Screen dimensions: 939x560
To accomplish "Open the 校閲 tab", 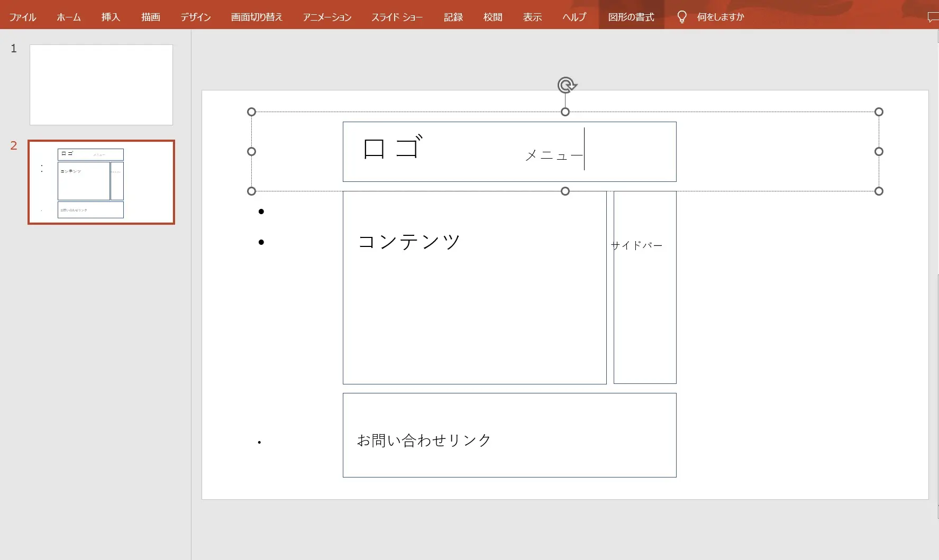I will click(493, 16).
